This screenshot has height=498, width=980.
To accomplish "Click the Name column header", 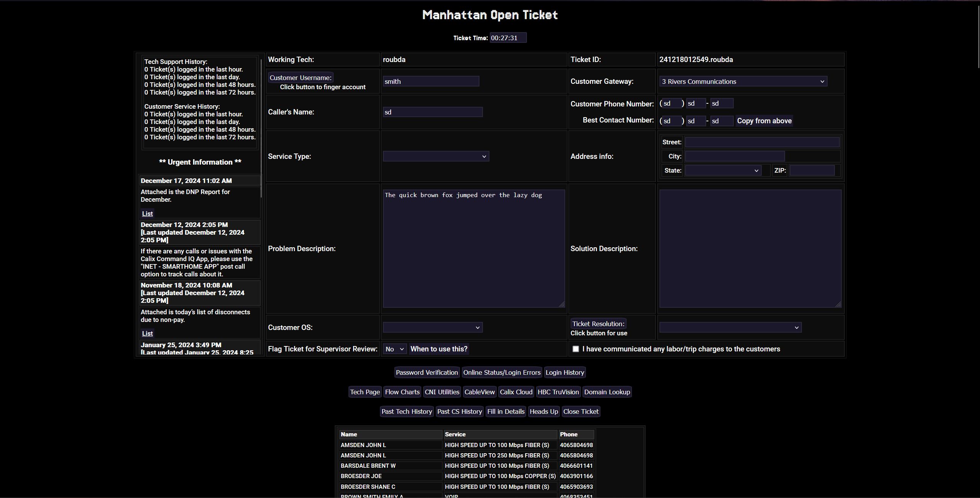I will pos(390,434).
